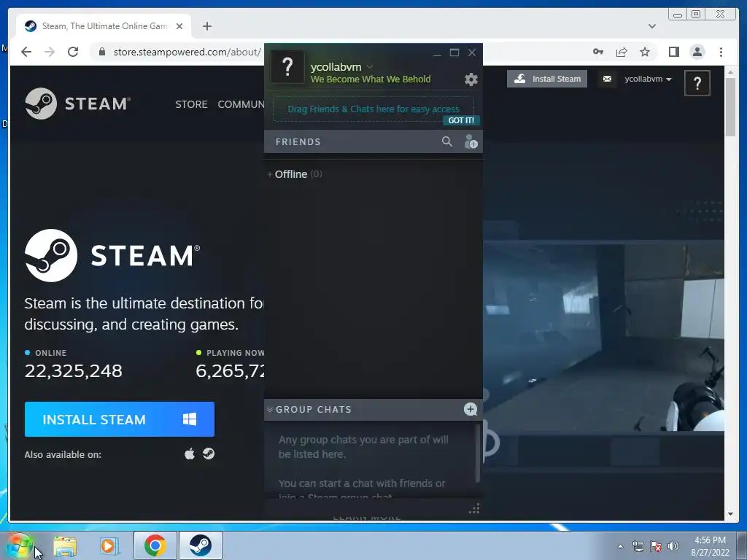747x560 pixels.
Task: Open ycollabvm status dropdown in friends window
Action: [370, 66]
